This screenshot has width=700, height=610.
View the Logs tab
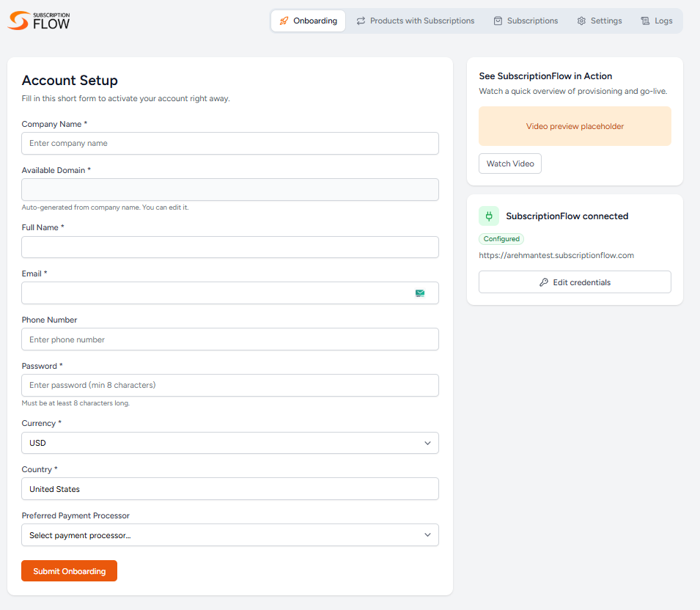[x=656, y=21]
